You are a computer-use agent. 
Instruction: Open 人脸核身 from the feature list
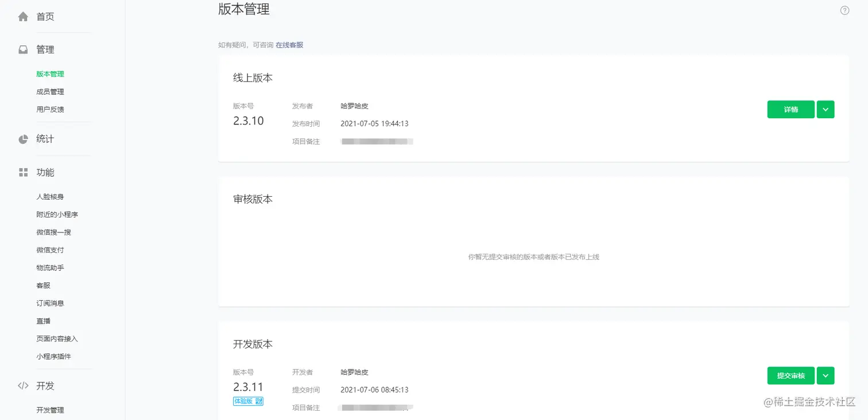50,196
